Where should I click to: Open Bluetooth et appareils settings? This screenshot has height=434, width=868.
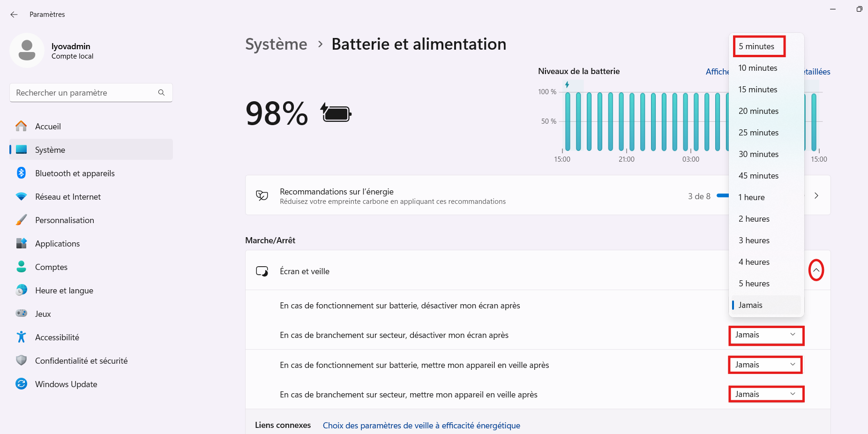coord(75,173)
